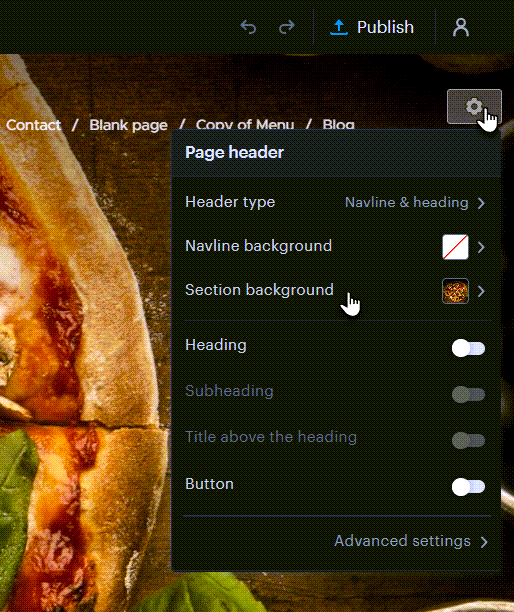Toggle Title above the heading switch

point(468,440)
